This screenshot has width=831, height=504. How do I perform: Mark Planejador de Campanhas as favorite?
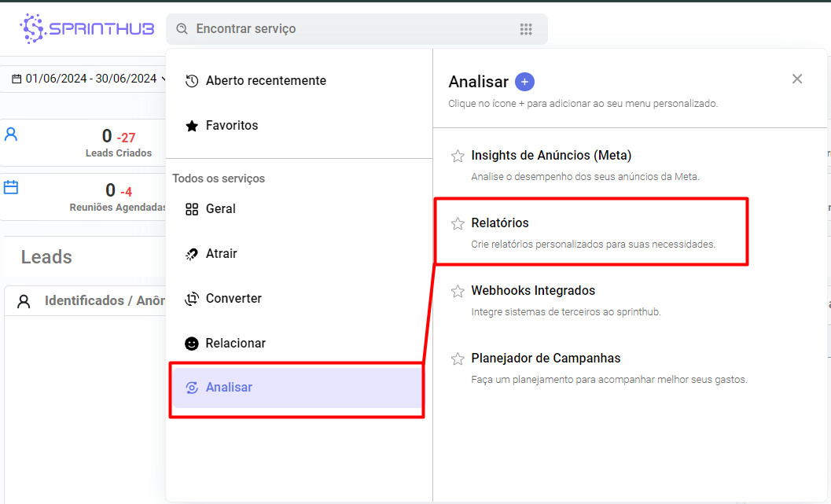(458, 359)
